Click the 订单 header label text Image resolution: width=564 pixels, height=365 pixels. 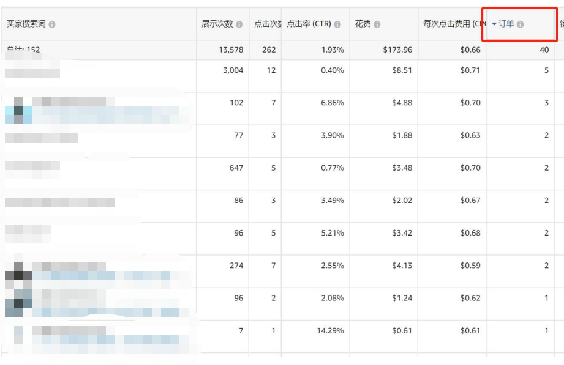[506, 24]
